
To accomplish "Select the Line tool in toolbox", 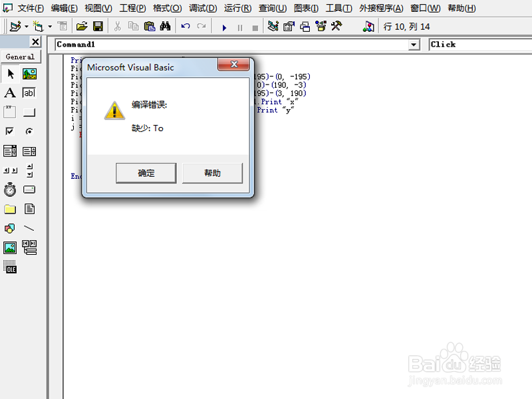I will 29,228.
